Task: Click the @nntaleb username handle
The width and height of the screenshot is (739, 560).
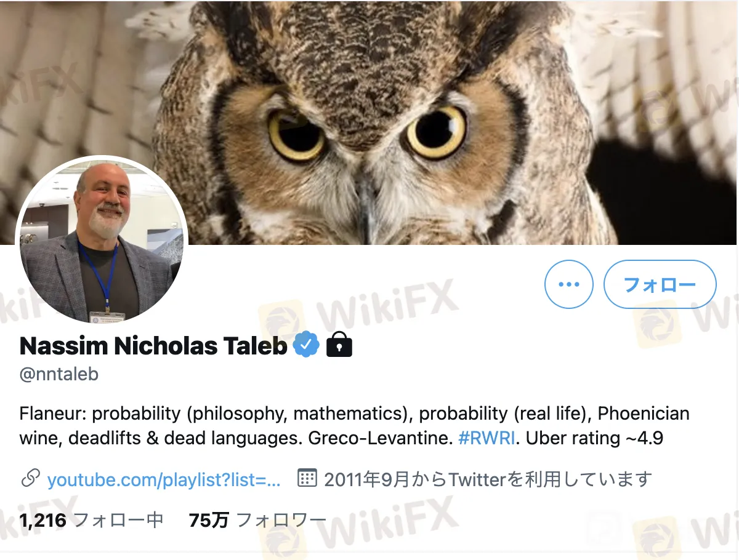Action: tap(59, 374)
